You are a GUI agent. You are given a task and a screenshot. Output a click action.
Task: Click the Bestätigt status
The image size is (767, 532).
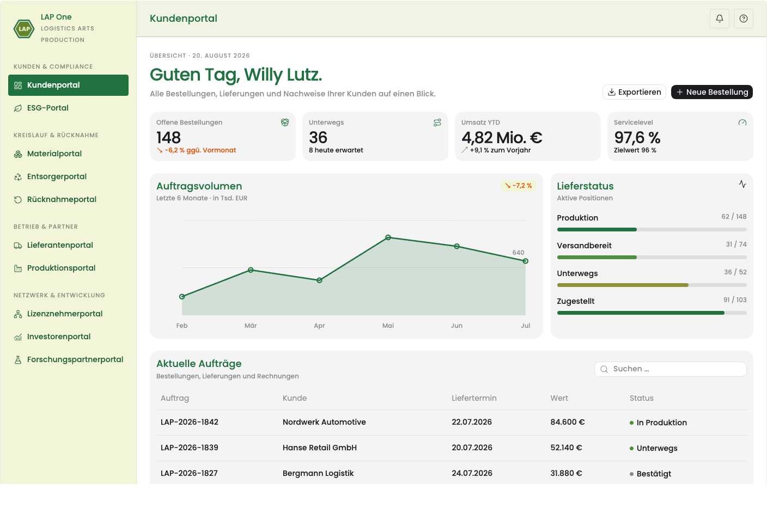[650, 474]
